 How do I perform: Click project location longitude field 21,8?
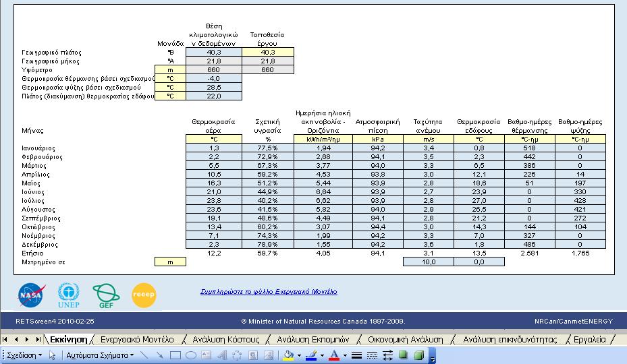pyautogui.click(x=268, y=61)
